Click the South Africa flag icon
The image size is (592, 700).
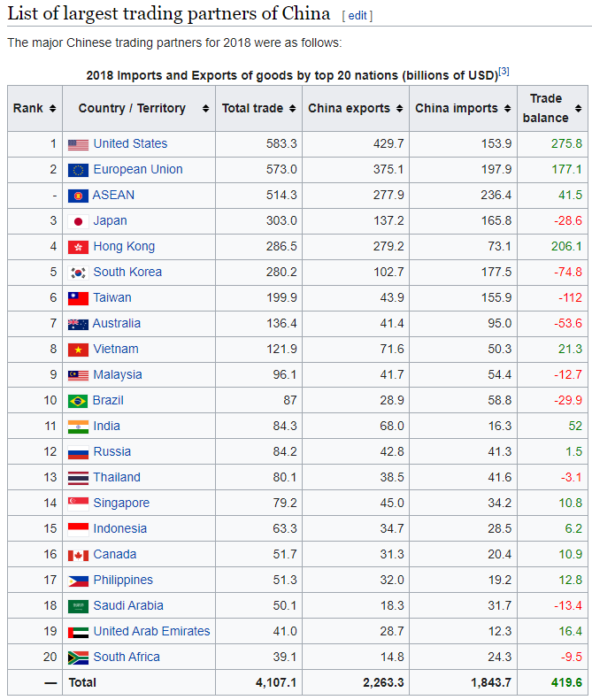(x=78, y=658)
